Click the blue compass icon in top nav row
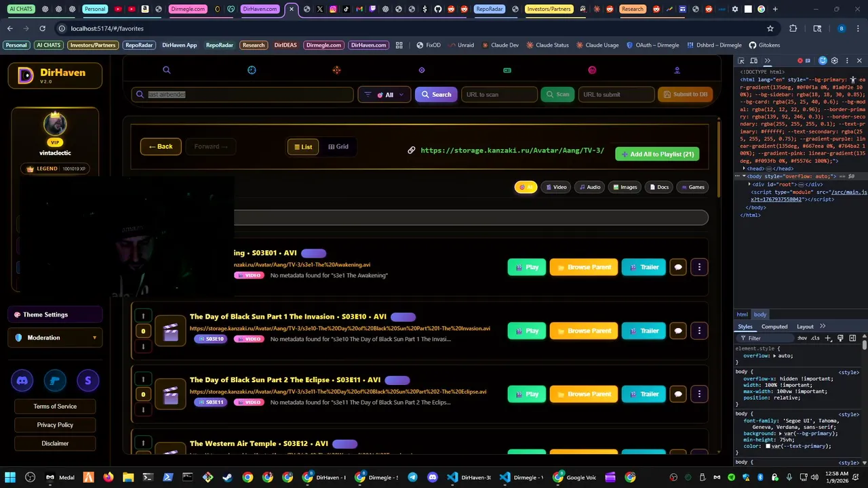This screenshot has height=488, width=868. point(252,70)
